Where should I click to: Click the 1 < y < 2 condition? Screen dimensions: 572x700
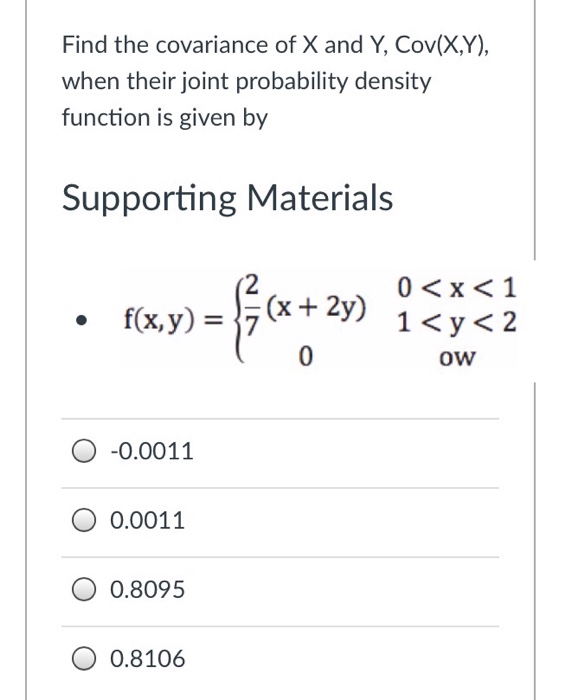coord(457,322)
